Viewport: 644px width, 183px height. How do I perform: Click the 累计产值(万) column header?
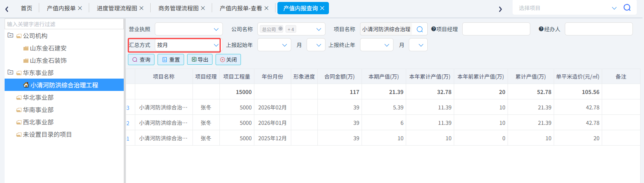tap(530, 77)
